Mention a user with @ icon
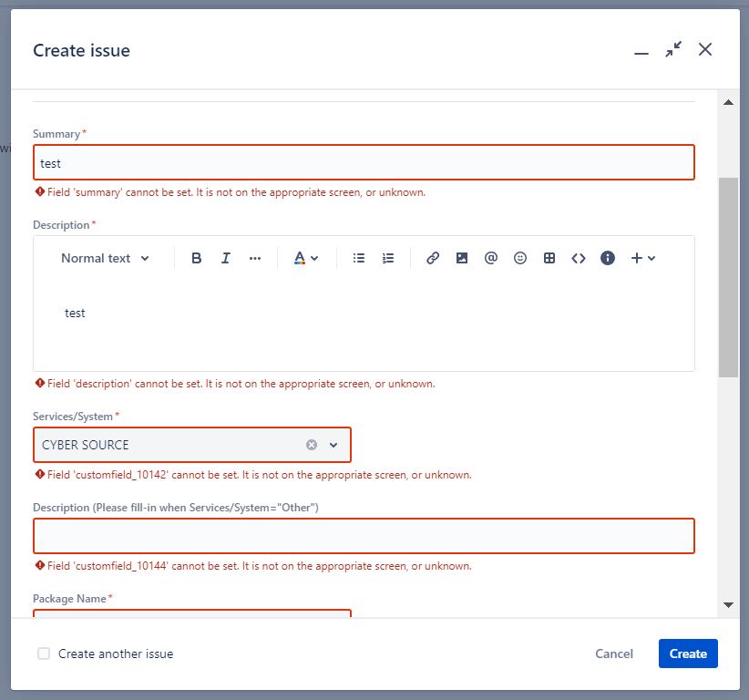This screenshot has width=749, height=700. 491,258
